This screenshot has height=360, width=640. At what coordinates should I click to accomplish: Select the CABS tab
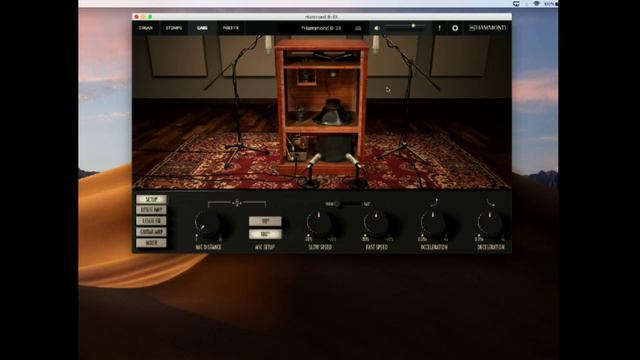[202, 28]
